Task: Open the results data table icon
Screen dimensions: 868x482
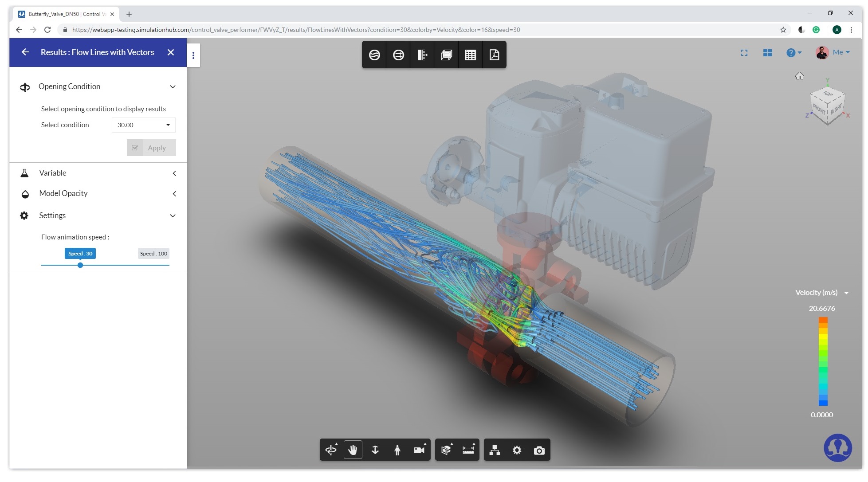Action: click(x=470, y=55)
